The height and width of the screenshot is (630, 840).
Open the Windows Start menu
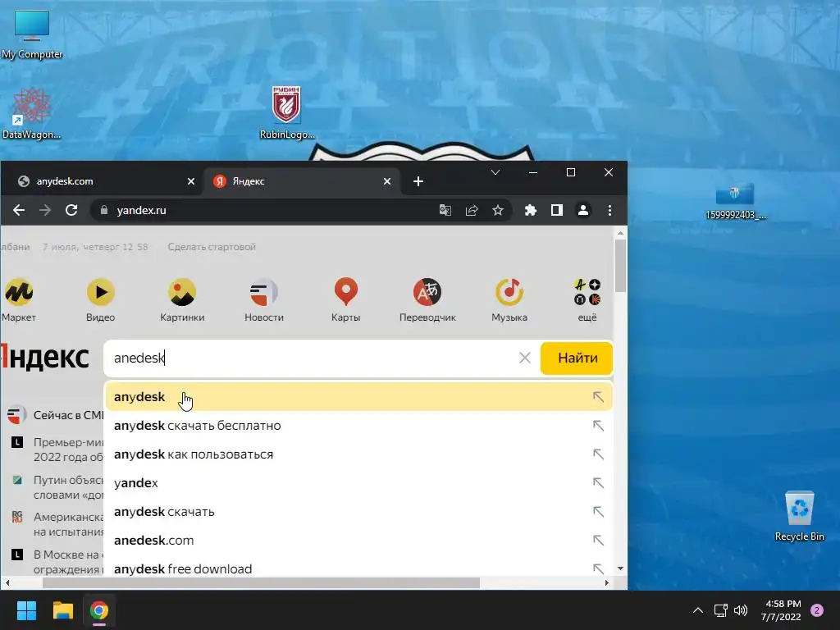click(x=26, y=610)
